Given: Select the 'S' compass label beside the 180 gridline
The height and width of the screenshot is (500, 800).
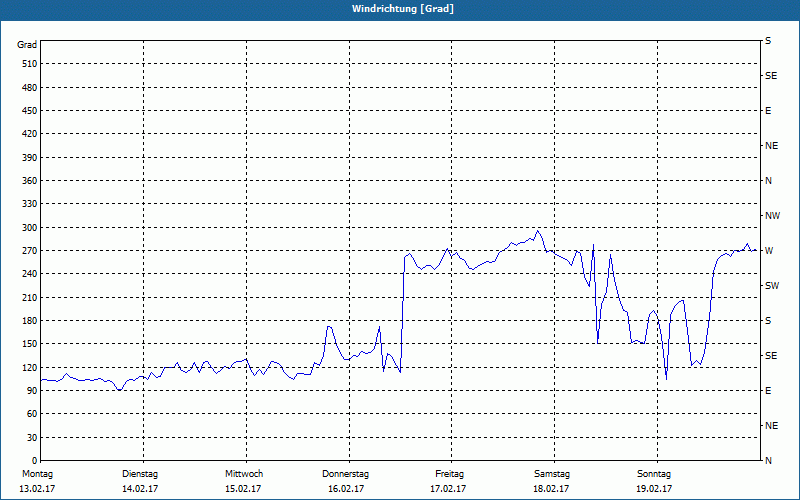Looking at the screenshot, I should [768, 321].
